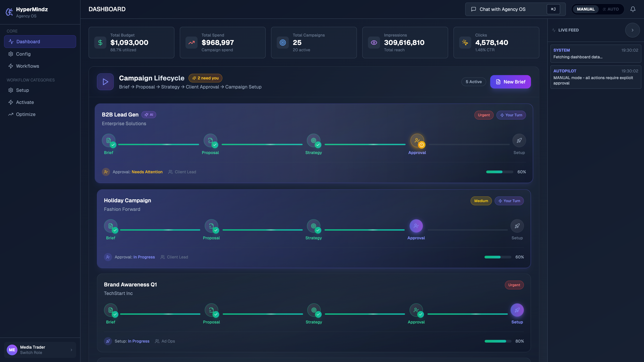Click the notification bell icon
Image resolution: width=644 pixels, height=362 pixels.
click(633, 9)
